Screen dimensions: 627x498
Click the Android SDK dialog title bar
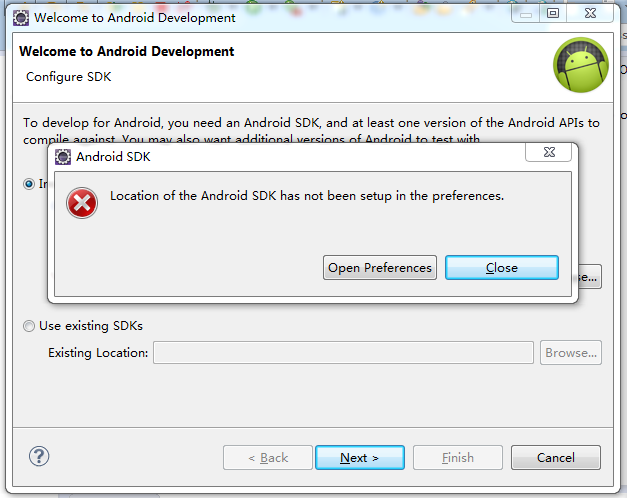pos(300,157)
